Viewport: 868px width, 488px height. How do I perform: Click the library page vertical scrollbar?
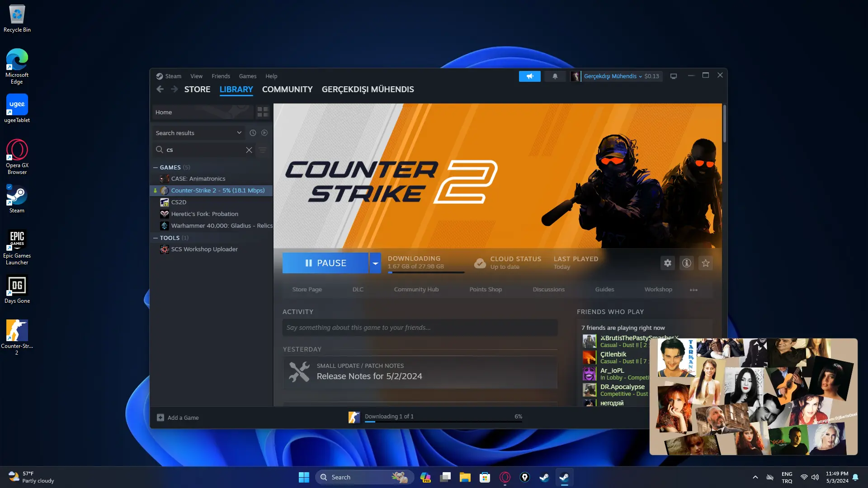[724, 123]
